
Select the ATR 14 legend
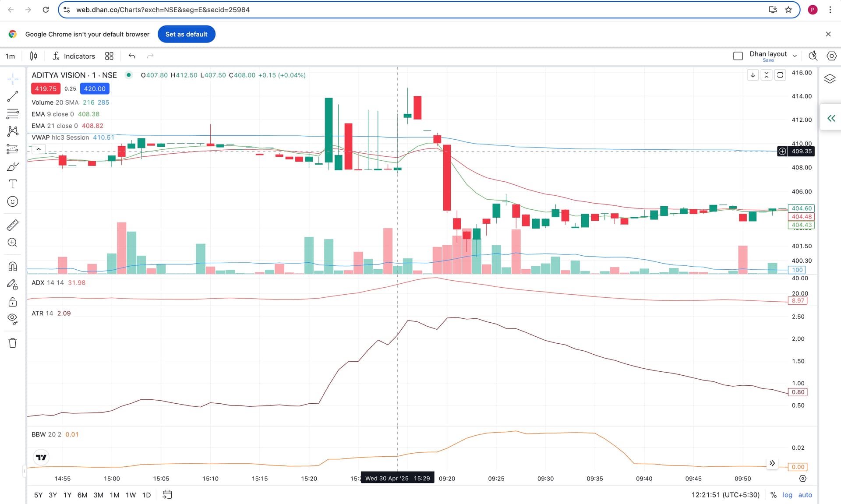[x=42, y=313]
